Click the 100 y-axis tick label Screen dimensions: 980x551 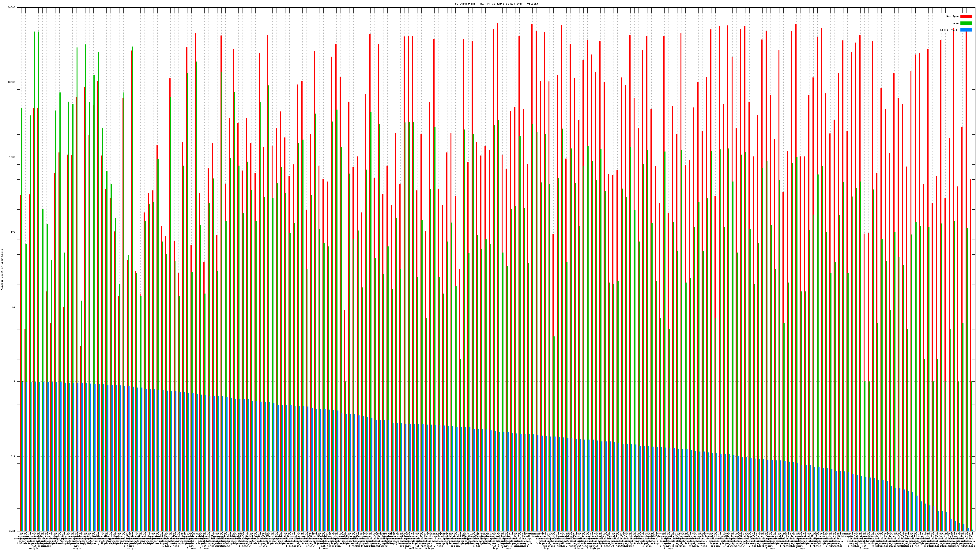(13, 232)
